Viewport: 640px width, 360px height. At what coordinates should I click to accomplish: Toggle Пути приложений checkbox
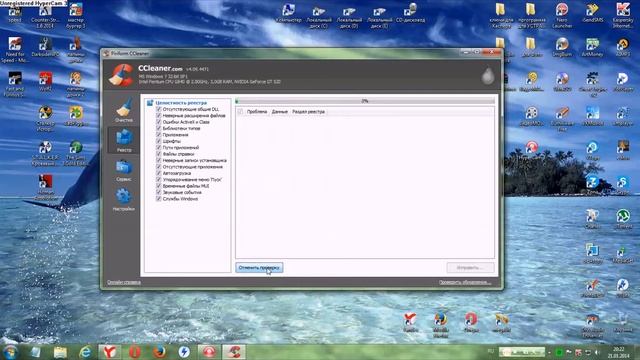(159, 147)
